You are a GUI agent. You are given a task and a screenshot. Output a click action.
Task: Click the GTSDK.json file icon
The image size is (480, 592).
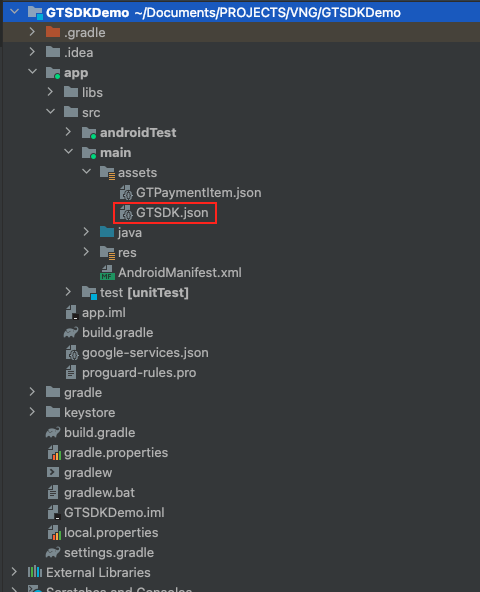pyautogui.click(x=126, y=213)
